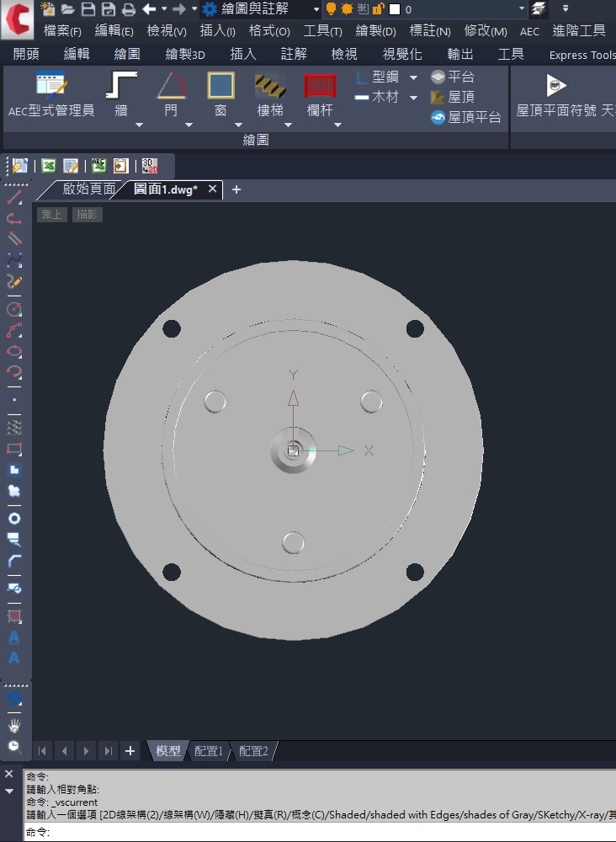Select the Spline curve tool
This screenshot has width=616, height=842.
click(14, 260)
